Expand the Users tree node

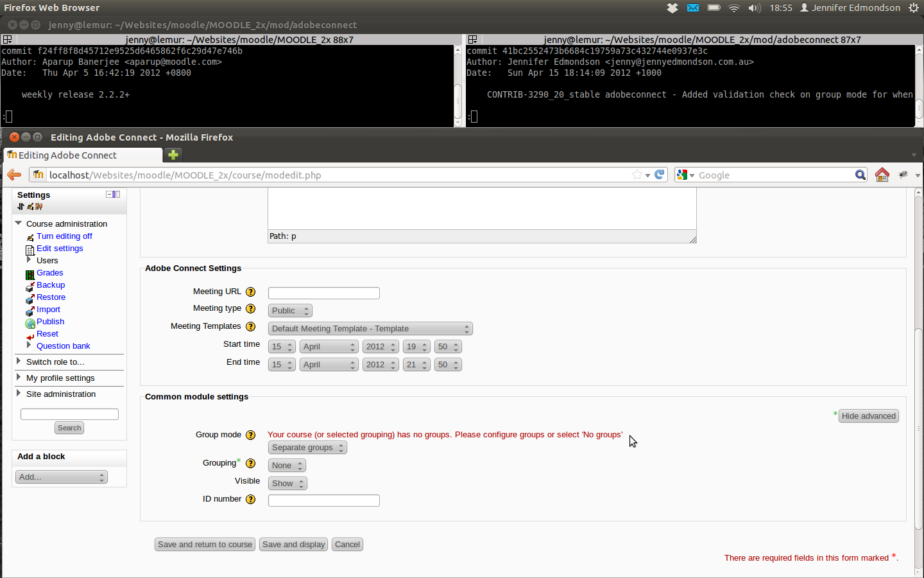29,260
